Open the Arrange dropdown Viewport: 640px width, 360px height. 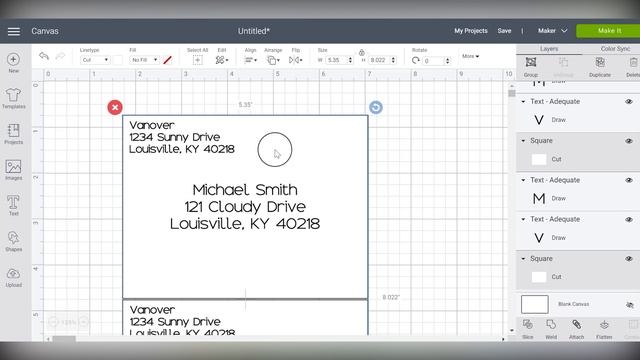click(273, 60)
